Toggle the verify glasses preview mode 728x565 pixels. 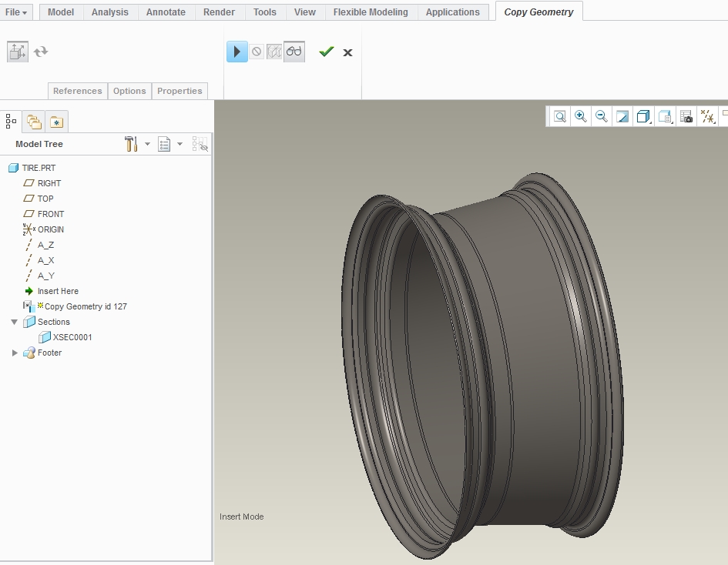click(294, 52)
